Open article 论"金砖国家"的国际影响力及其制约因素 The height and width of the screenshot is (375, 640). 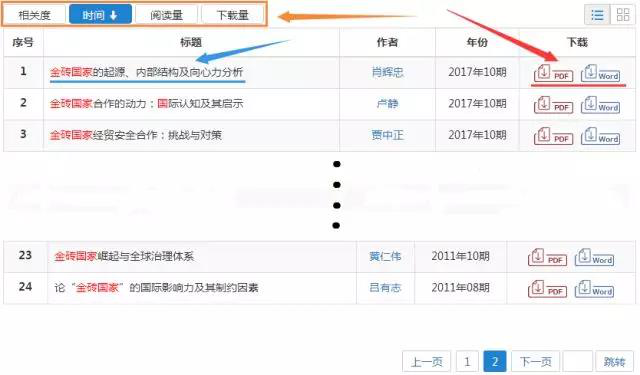click(156, 288)
